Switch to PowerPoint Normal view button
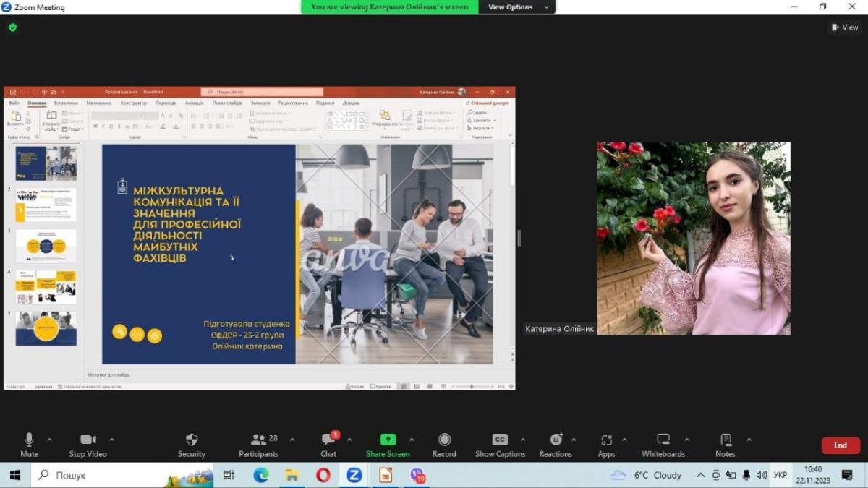 pos(404,387)
